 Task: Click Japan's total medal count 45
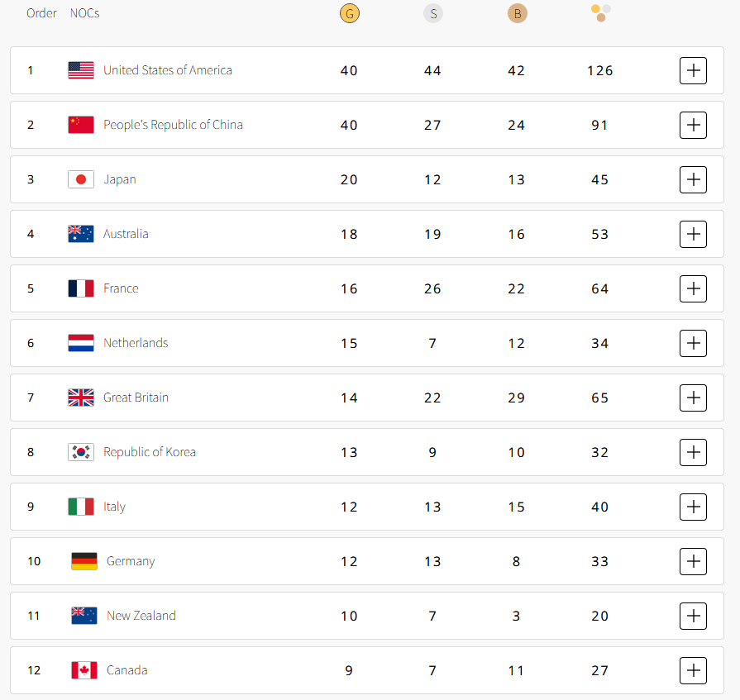pos(600,179)
